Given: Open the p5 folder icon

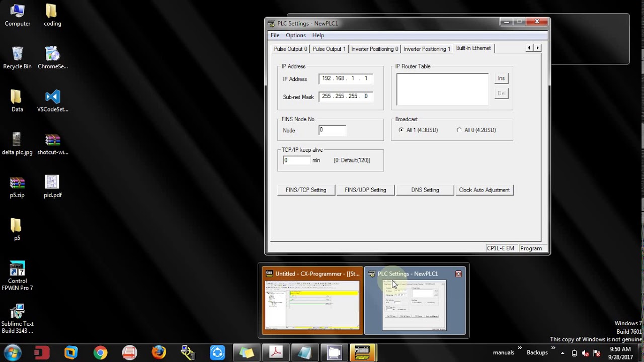Looking at the screenshot, I should click(x=17, y=229).
